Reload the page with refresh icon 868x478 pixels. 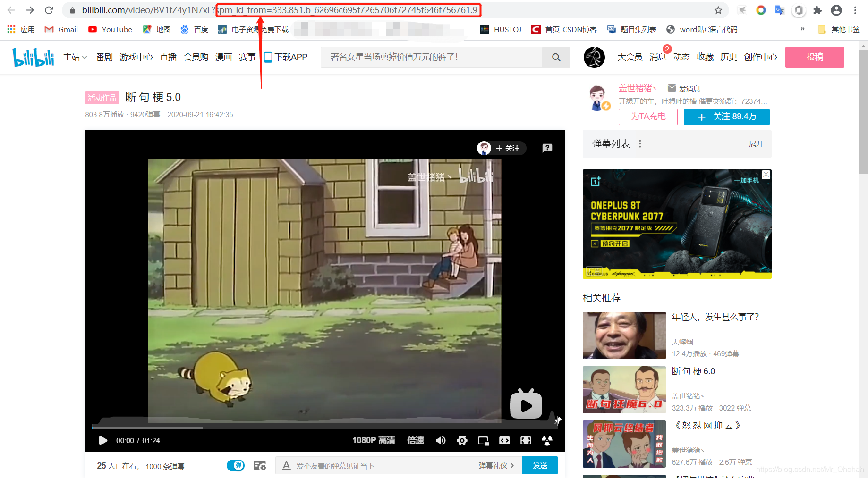49,10
